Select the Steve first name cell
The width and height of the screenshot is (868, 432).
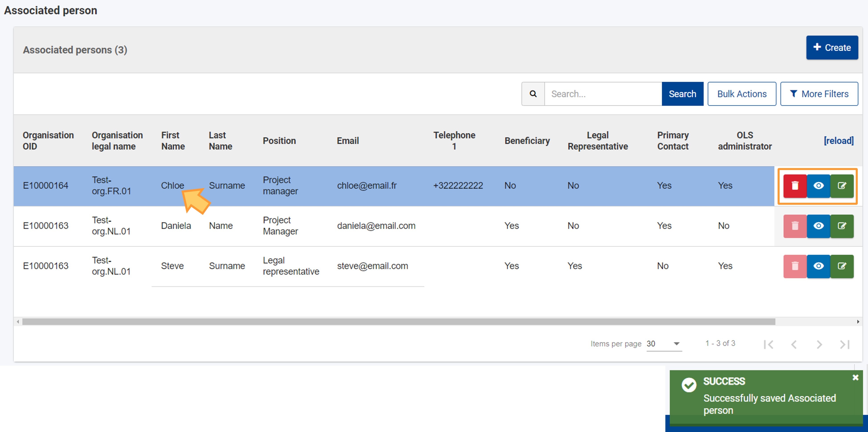pos(172,266)
